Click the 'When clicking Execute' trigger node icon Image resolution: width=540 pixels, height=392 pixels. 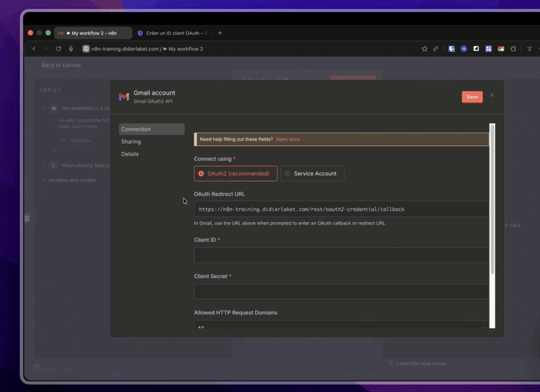coord(53,165)
